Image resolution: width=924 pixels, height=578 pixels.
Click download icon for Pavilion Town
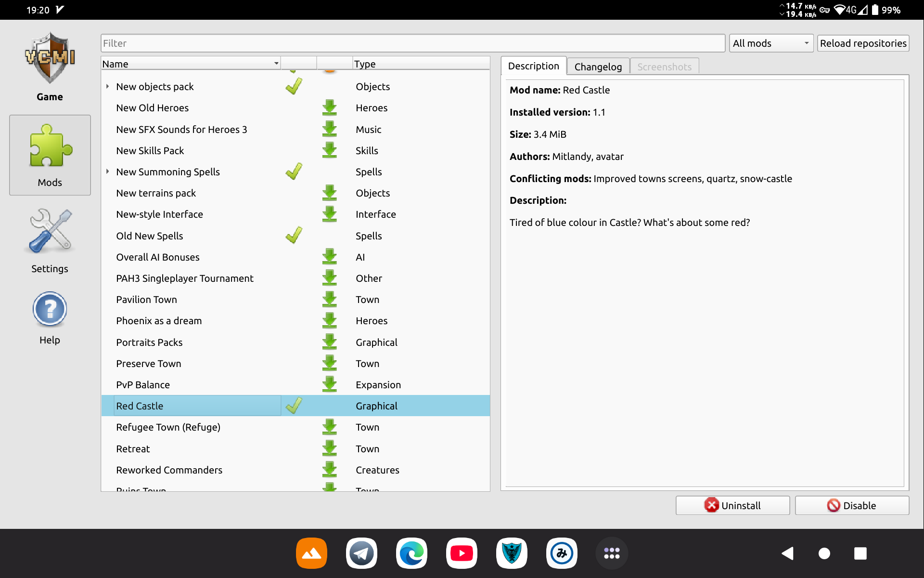tap(329, 300)
